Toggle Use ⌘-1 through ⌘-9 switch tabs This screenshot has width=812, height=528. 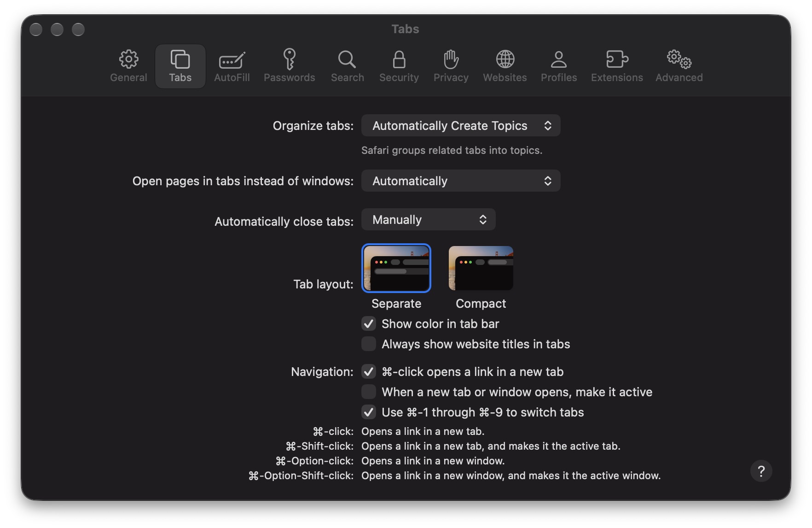click(x=369, y=412)
